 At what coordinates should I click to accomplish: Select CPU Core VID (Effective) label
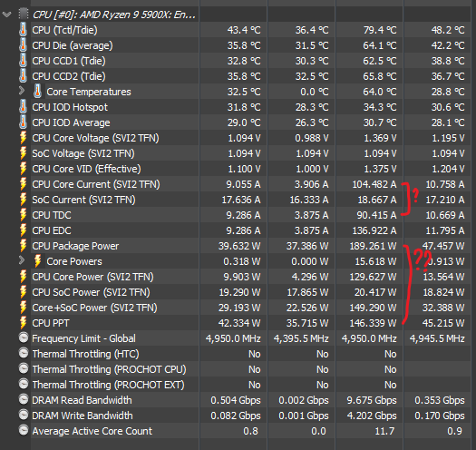click(x=86, y=169)
